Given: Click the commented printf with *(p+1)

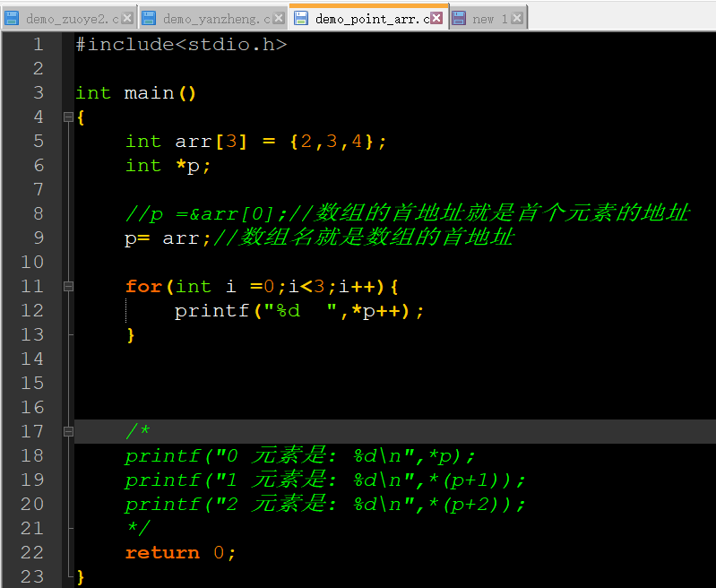Looking at the screenshot, I should point(325,480).
